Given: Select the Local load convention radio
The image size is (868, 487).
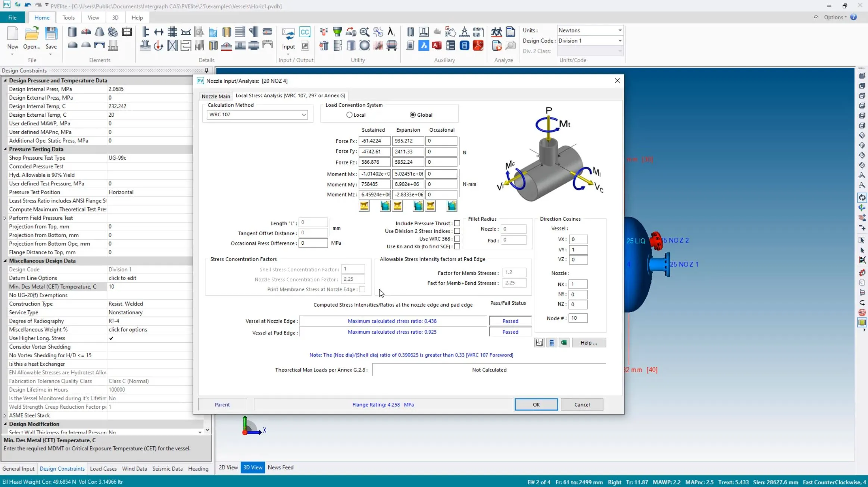Looking at the screenshot, I should (349, 115).
